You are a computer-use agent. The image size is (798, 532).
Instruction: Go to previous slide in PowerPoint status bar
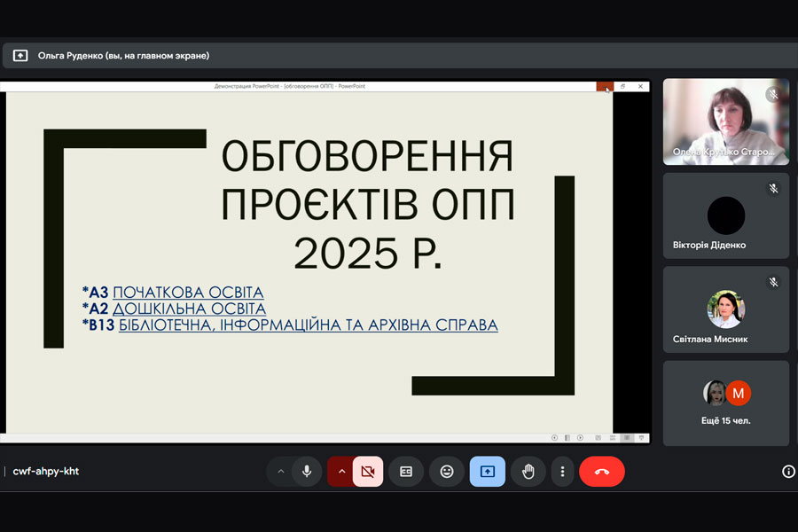555,437
